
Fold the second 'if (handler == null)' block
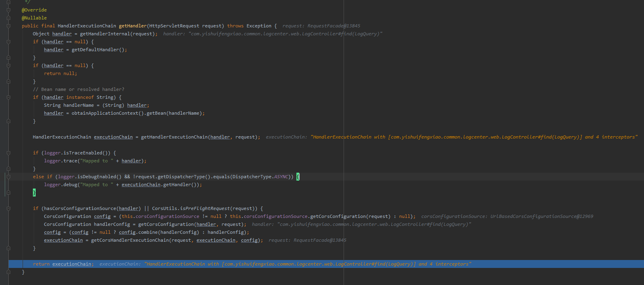pos(8,65)
